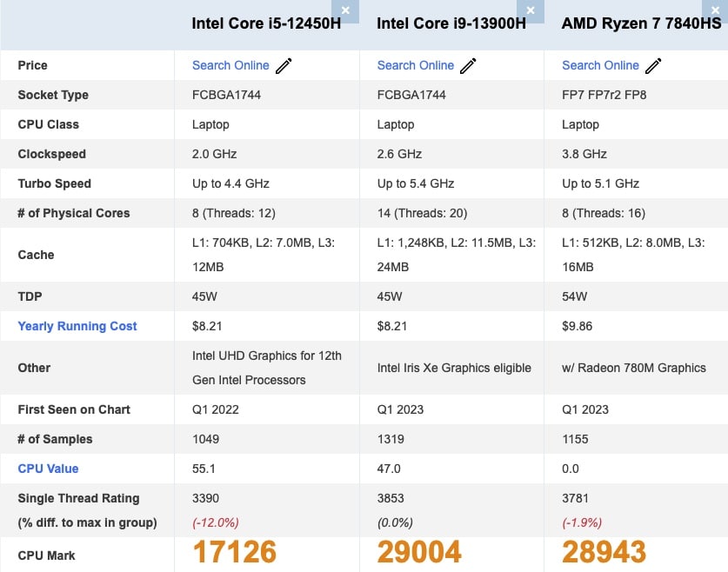Viewport: 728px width, 572px height.
Task: Click the 28943 CPU Mark score
Action: pos(604,552)
